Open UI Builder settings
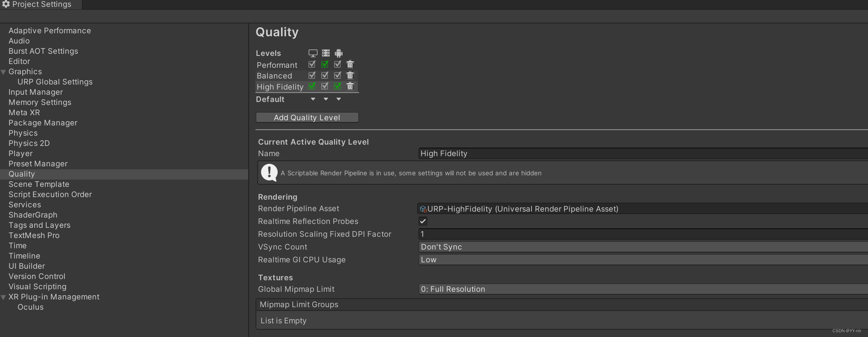868x337 pixels. point(26,266)
